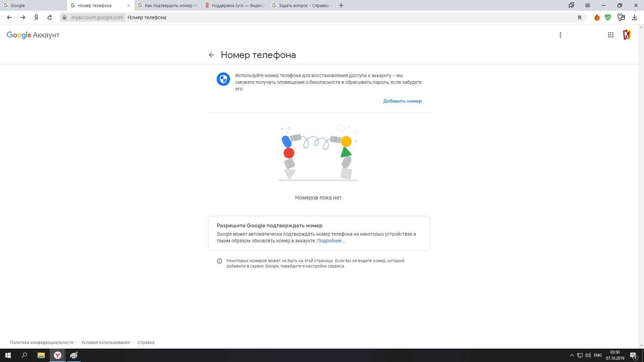Image resolution: width=644 pixels, height=362 pixels.
Task: Switch to Как подтвердить номер tab
Action: coord(168,5)
